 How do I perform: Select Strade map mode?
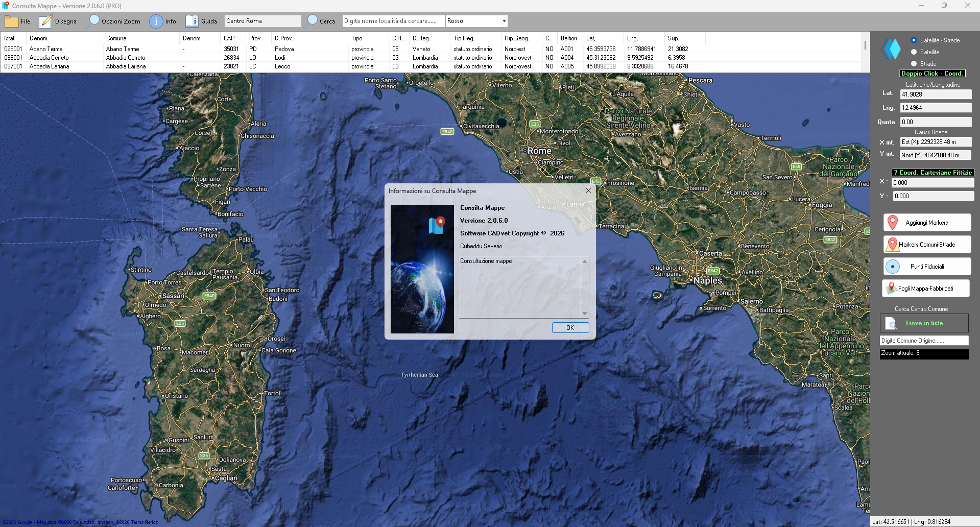(914, 63)
